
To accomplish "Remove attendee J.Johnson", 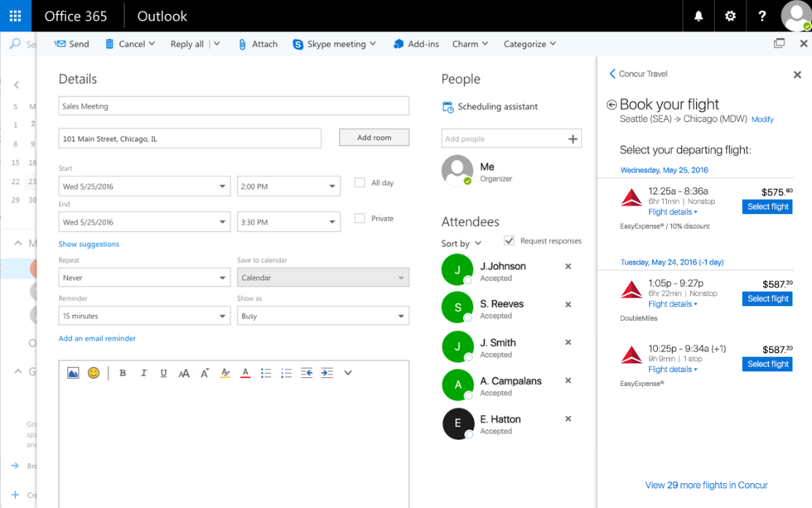I will tap(568, 266).
